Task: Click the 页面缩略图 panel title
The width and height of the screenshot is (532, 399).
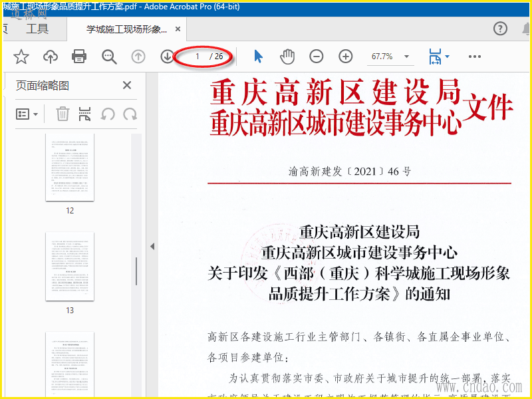Action: pyautogui.click(x=43, y=85)
